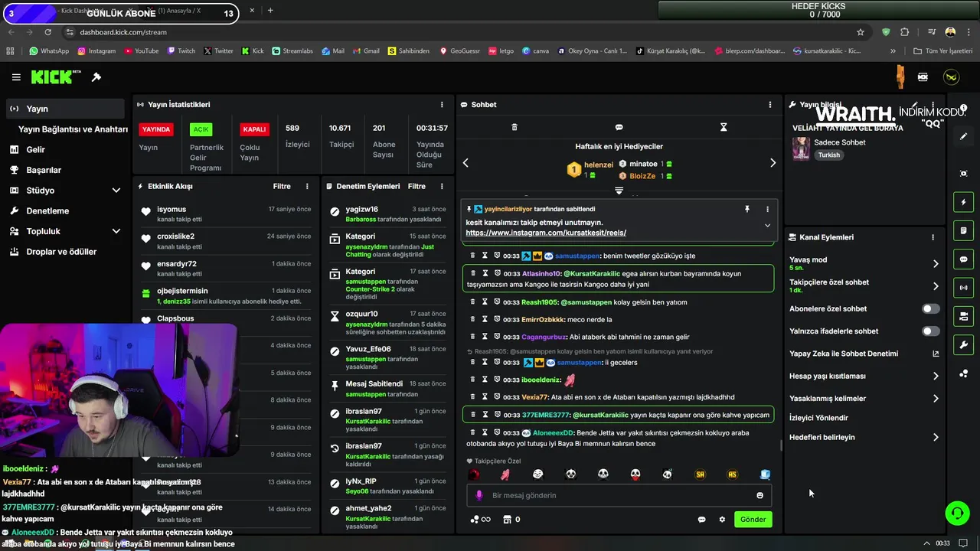Viewport: 980px width, 551px height.
Task: Reload the browser page
Action: click(x=47, y=32)
